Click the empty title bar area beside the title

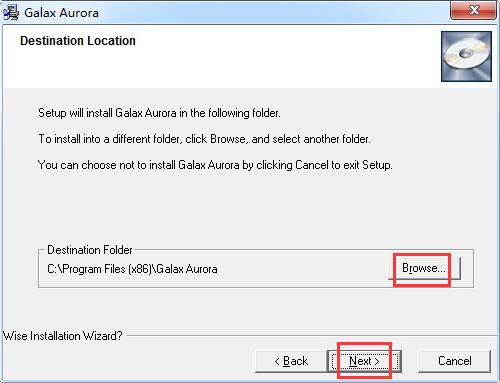[x=273, y=13]
